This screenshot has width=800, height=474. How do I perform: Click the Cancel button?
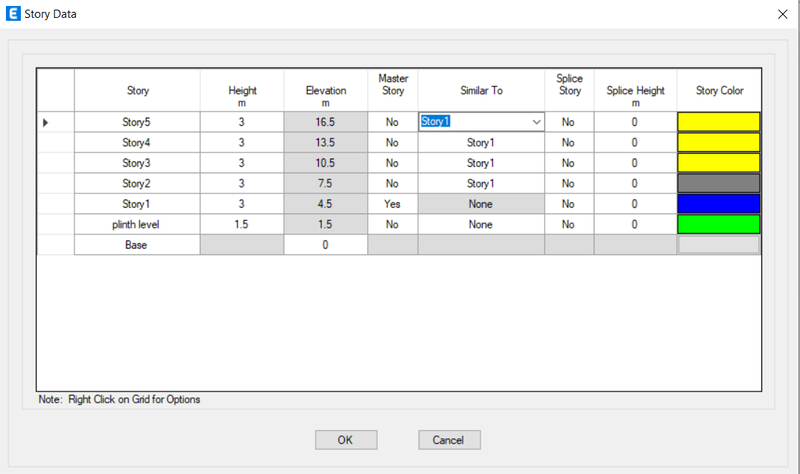(x=449, y=440)
